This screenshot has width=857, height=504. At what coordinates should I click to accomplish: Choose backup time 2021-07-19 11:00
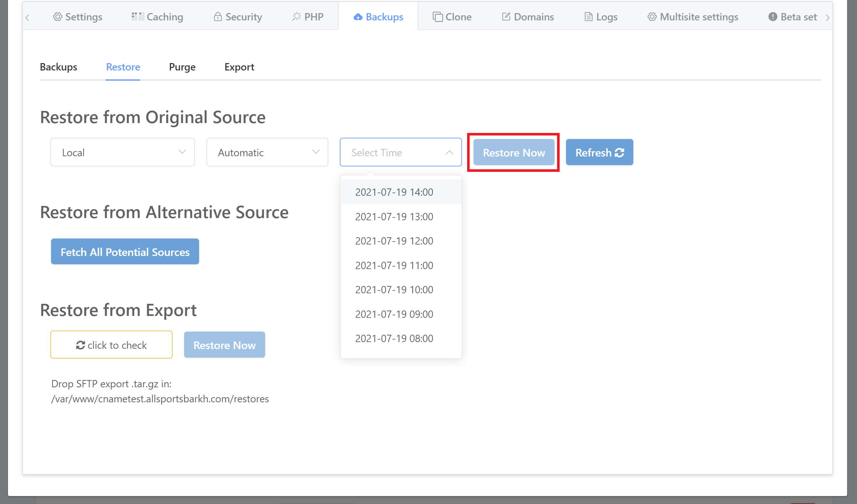coord(401,265)
